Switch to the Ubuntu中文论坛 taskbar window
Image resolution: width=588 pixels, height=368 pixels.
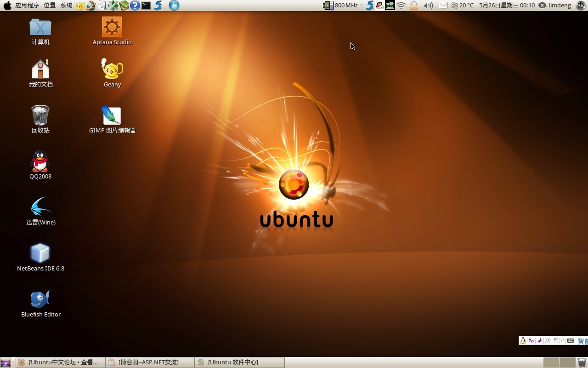60,362
